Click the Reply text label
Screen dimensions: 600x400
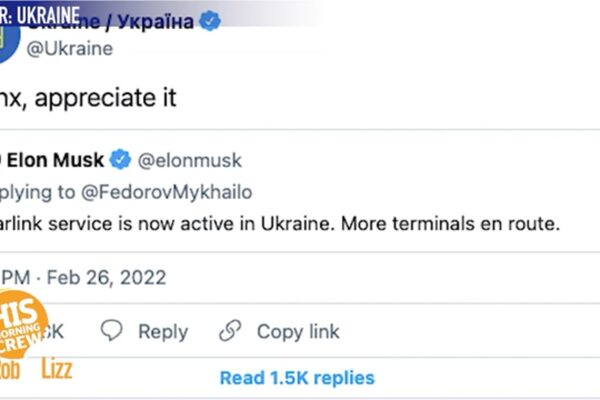(x=163, y=331)
